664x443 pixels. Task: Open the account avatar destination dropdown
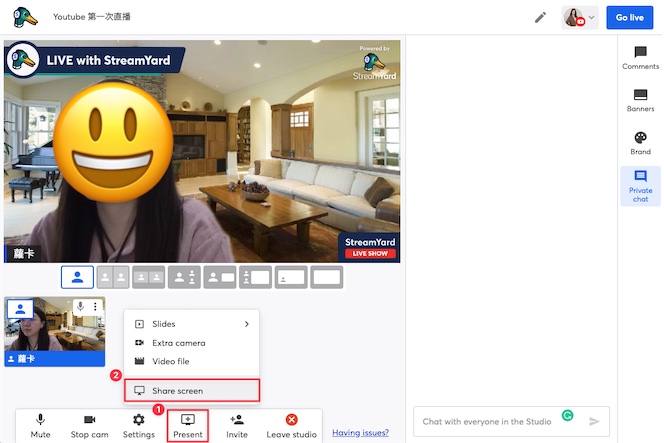(x=580, y=17)
